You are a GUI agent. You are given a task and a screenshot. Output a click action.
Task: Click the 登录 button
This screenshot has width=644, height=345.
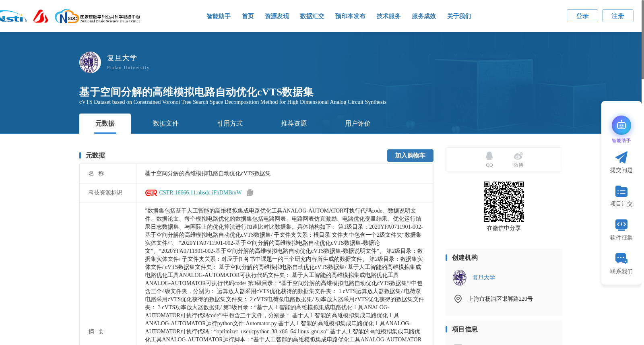coord(582,16)
